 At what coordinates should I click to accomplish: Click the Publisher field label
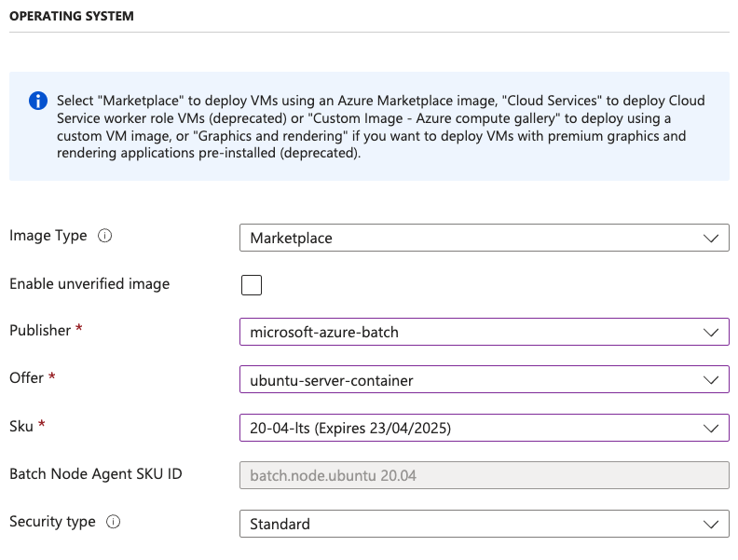[39, 331]
